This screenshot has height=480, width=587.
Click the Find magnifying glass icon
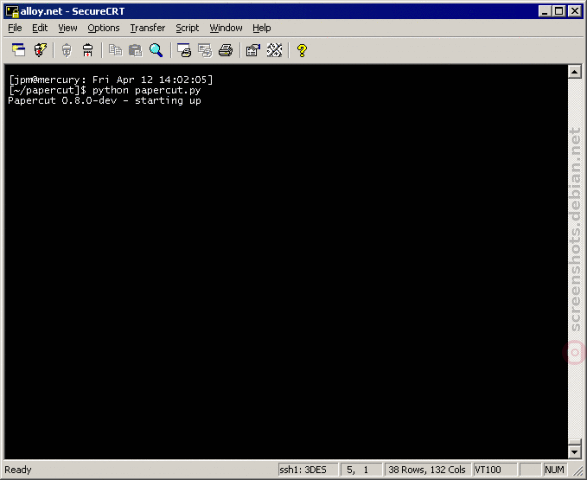click(156, 50)
